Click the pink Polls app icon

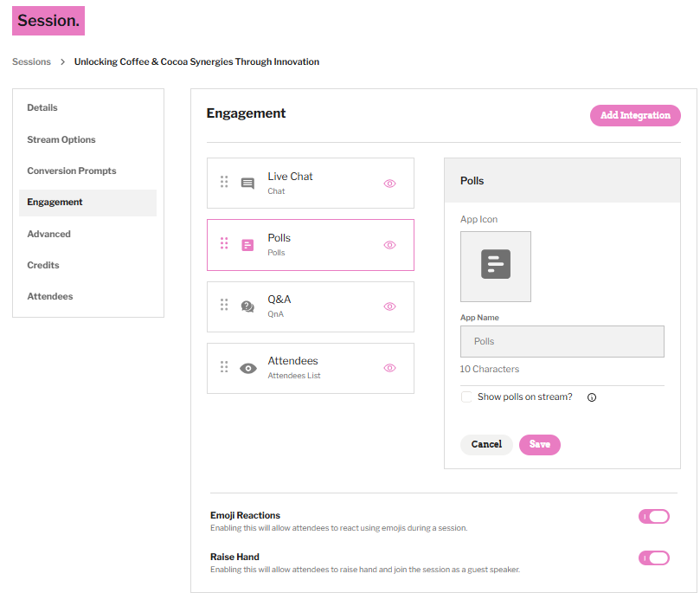247,245
